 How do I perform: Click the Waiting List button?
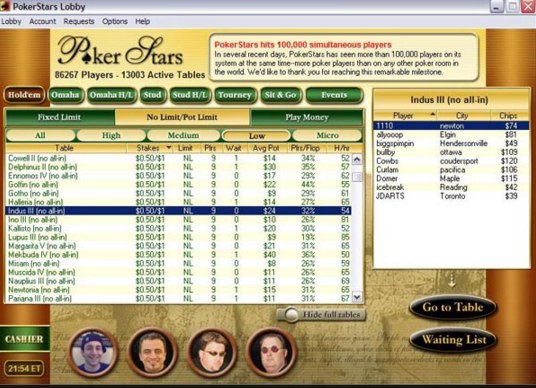coord(453,340)
